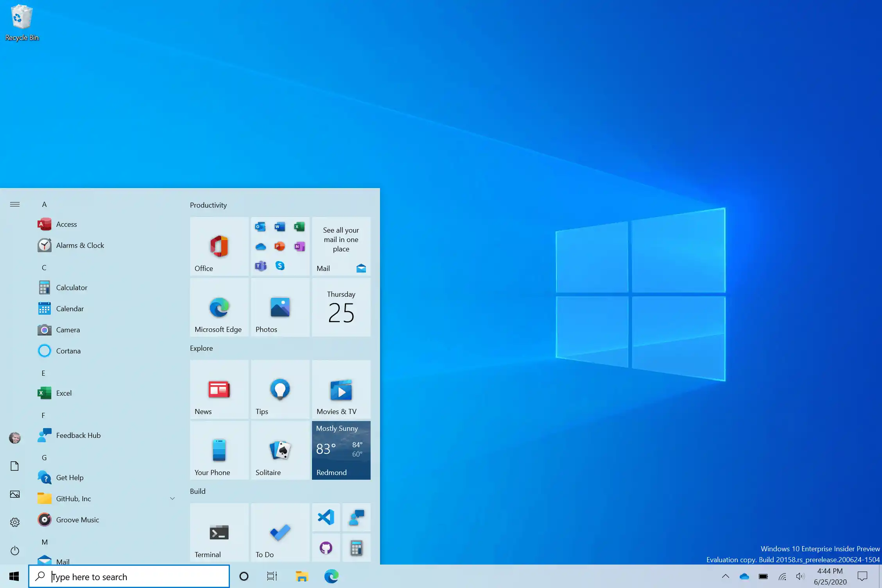The height and width of the screenshot is (588, 882).
Task: Open the Office productivity tile
Action: pyautogui.click(x=219, y=246)
